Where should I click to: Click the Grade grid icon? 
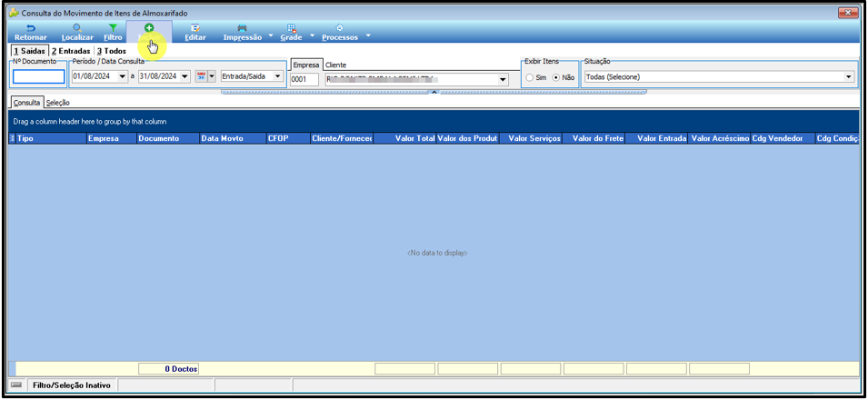291,27
